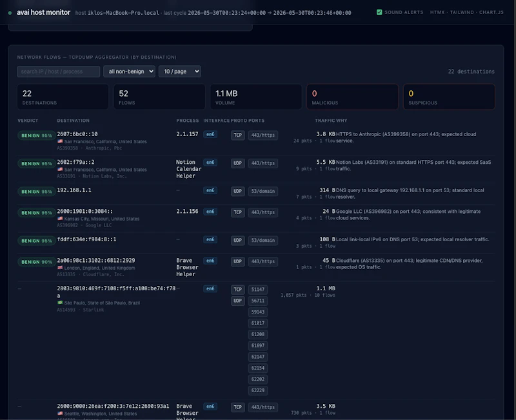Click the UDP tag on the 2602:f79a::2 row
Image resolution: width=516 pixels, height=420 pixels.
click(x=237, y=163)
